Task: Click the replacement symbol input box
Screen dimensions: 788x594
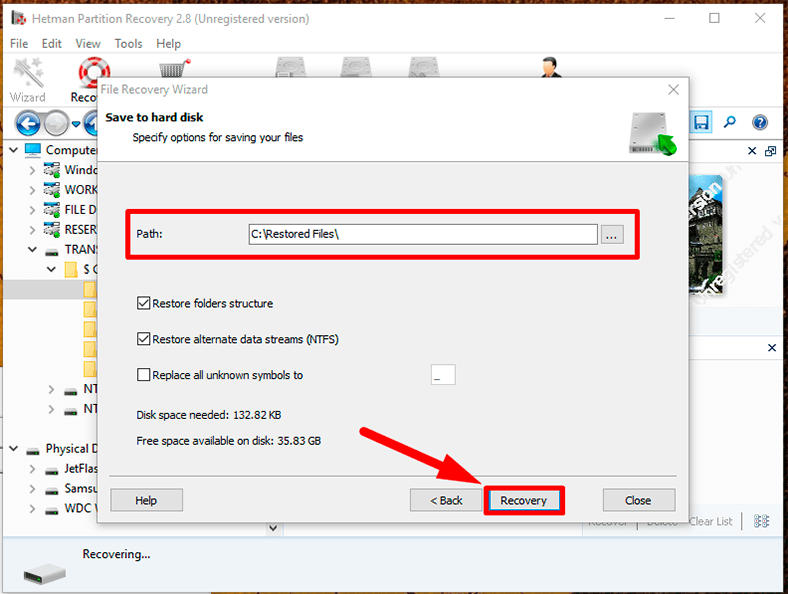Action: [443, 374]
